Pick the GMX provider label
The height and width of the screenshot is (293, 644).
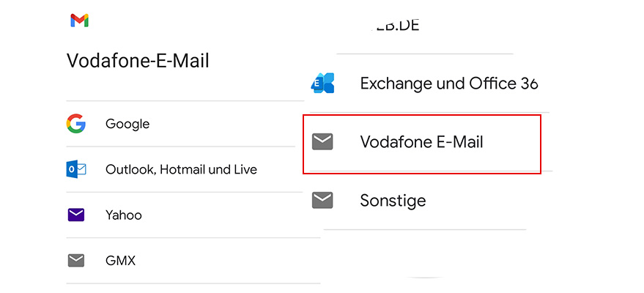tap(120, 260)
